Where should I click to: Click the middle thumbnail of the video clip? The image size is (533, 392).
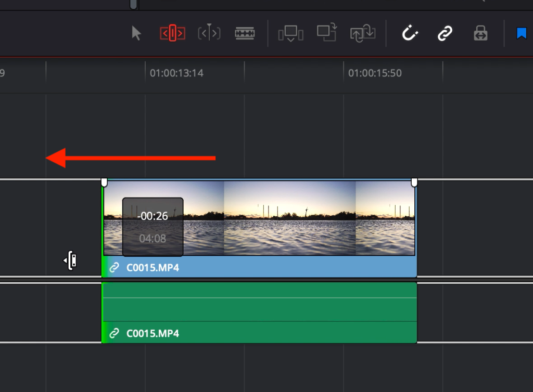pos(289,218)
